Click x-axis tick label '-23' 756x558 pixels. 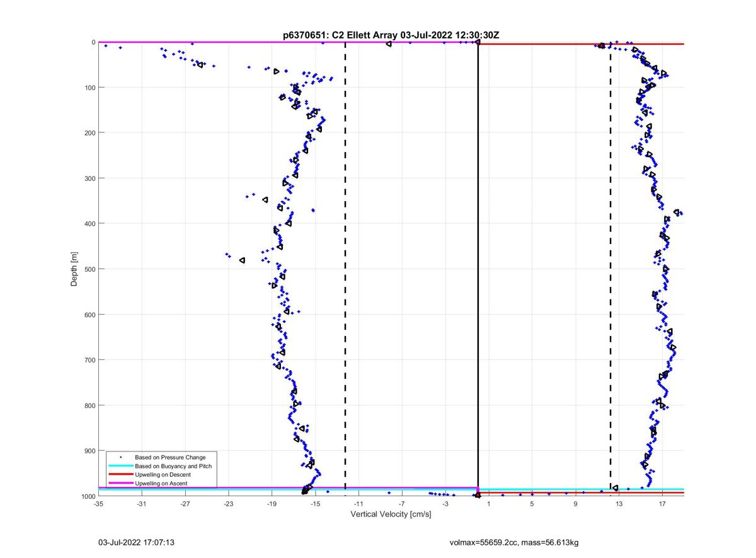click(x=229, y=504)
